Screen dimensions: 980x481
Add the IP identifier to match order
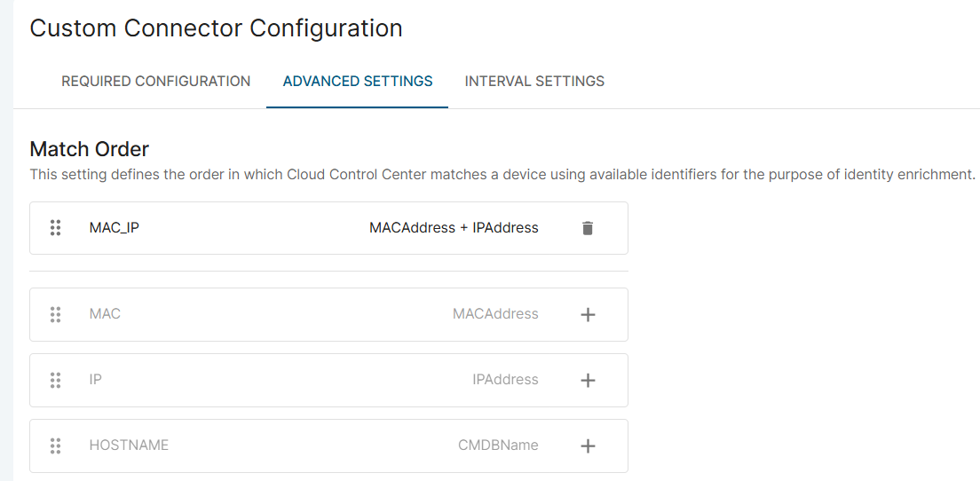[588, 381]
